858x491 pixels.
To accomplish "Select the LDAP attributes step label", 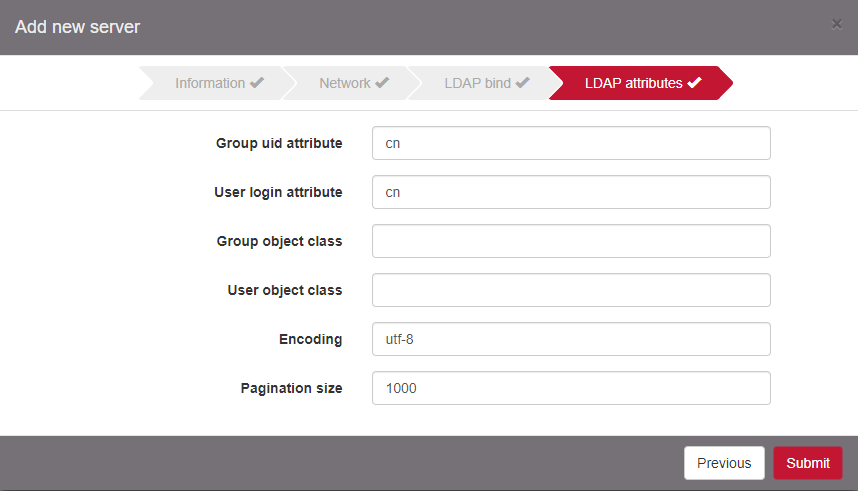I will (x=633, y=83).
